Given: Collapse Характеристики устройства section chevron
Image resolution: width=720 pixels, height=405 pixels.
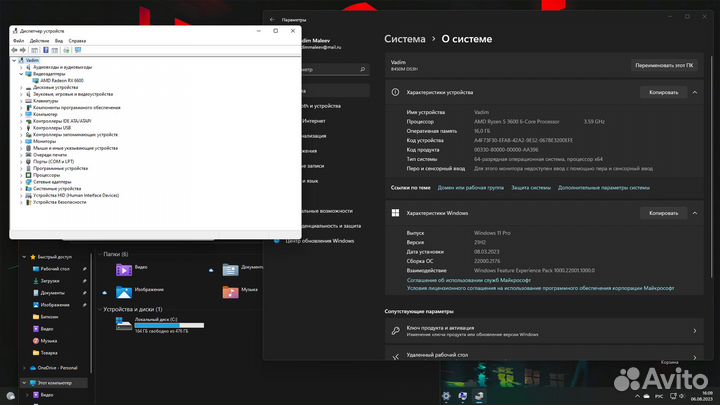Looking at the screenshot, I should pyautogui.click(x=695, y=92).
